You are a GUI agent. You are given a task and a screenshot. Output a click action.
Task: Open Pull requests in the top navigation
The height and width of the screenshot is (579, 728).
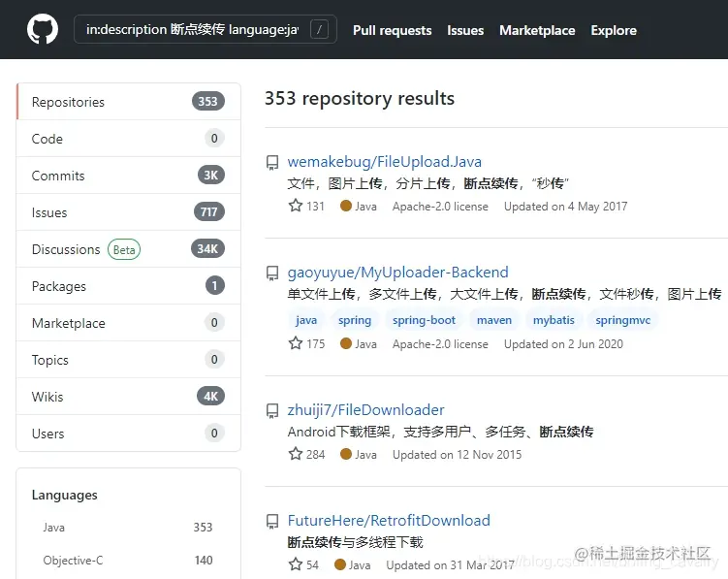(392, 31)
